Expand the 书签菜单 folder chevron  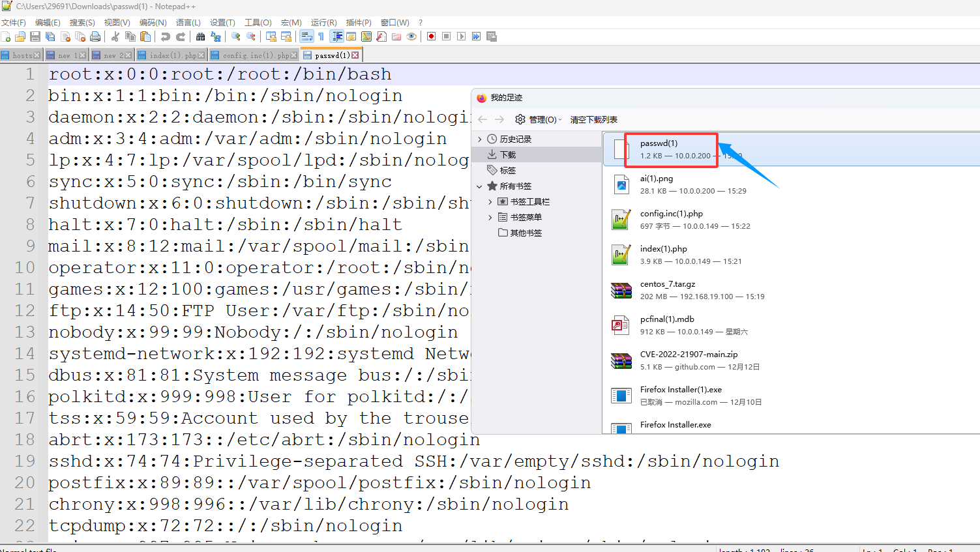click(x=490, y=217)
